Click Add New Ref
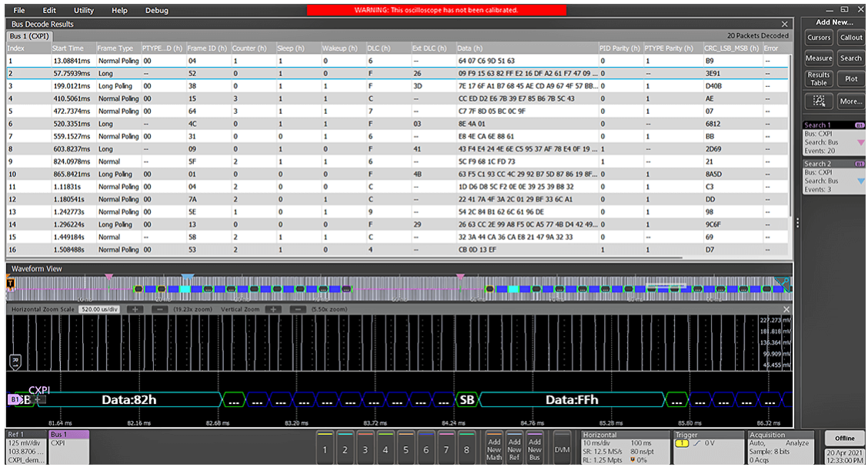This screenshot has height=467, width=868. click(x=514, y=448)
